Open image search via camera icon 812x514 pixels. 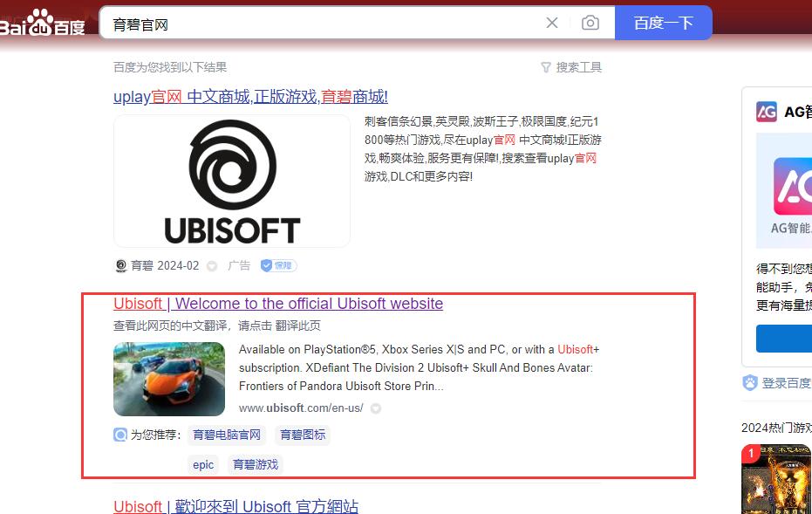point(590,23)
